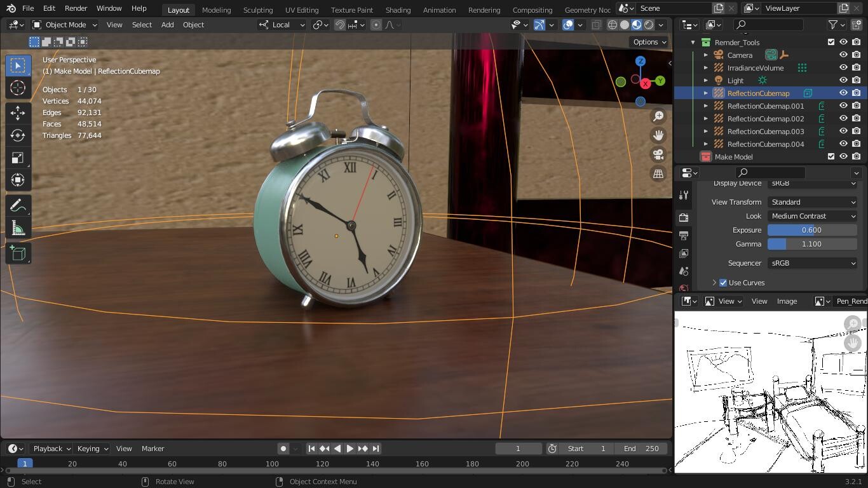Click the Exposure slider
Image resolution: width=868 pixels, height=488 pixels.
(811, 230)
